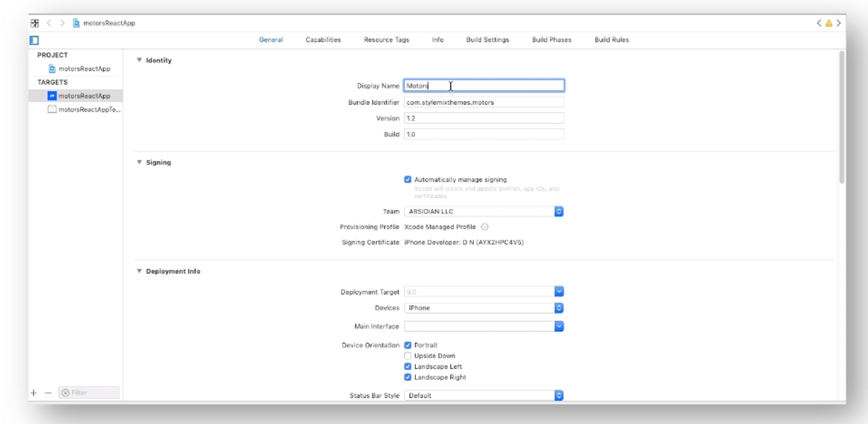Screen dimensions: 868x424
Task: Collapse the Identity section
Action: point(139,60)
